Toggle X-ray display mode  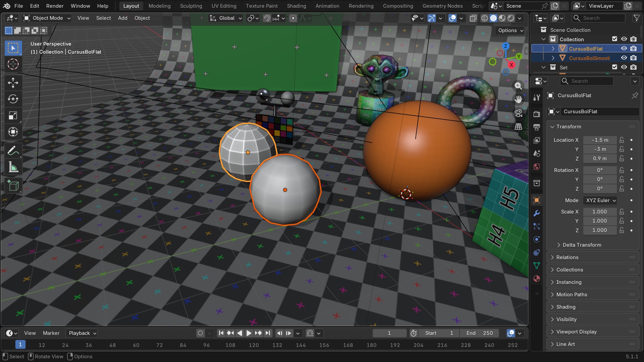click(473, 18)
